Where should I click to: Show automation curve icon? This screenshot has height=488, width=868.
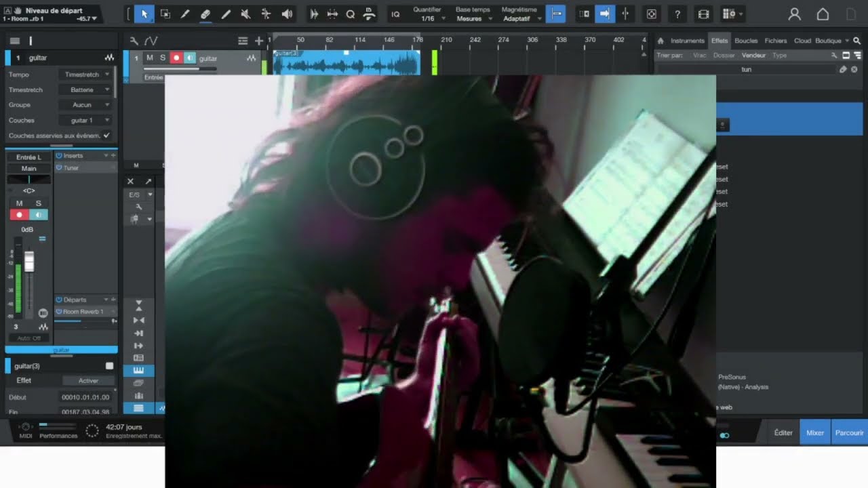click(151, 41)
